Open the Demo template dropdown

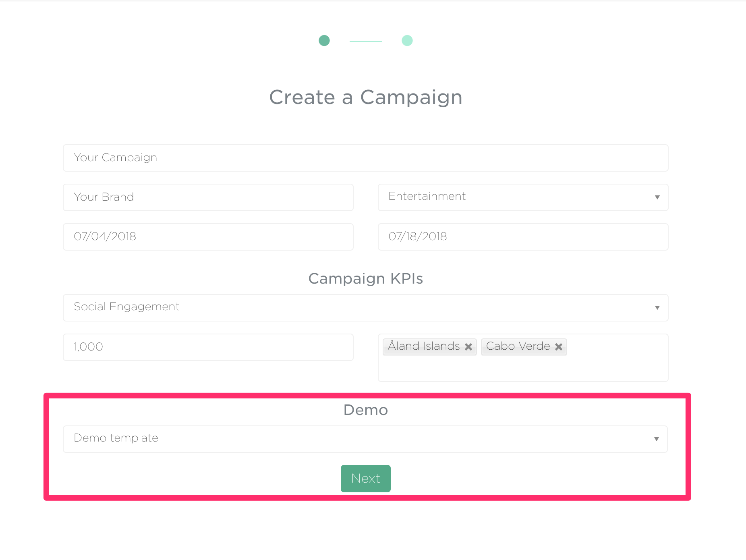pyautogui.click(x=365, y=439)
